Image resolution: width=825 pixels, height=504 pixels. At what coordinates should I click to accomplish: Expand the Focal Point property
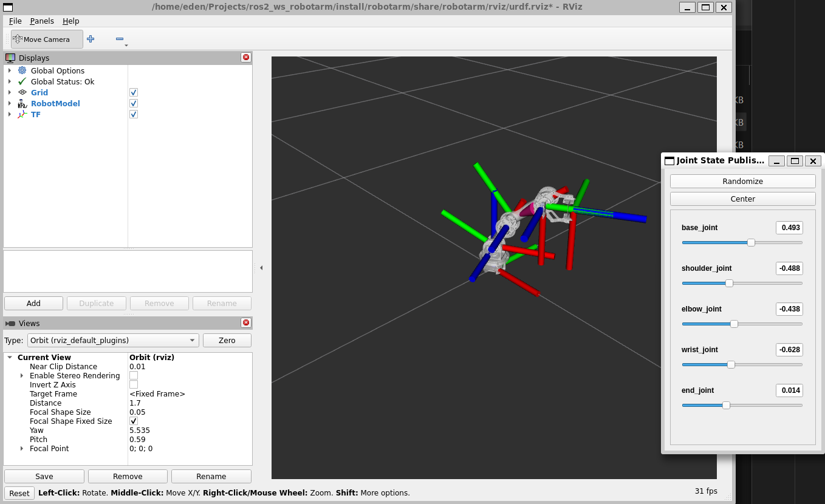coord(22,449)
